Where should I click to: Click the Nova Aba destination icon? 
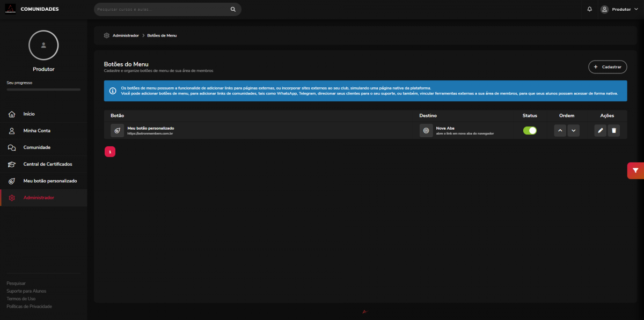(x=426, y=130)
